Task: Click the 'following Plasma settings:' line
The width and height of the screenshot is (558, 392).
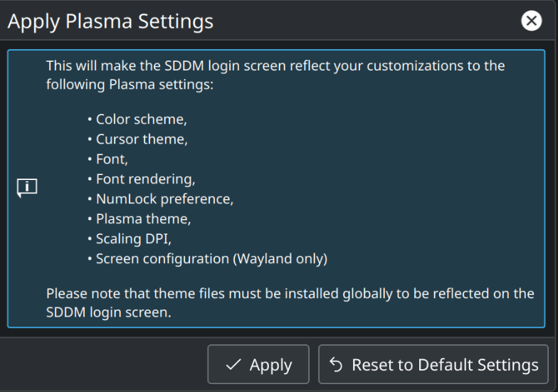Action: coord(130,85)
